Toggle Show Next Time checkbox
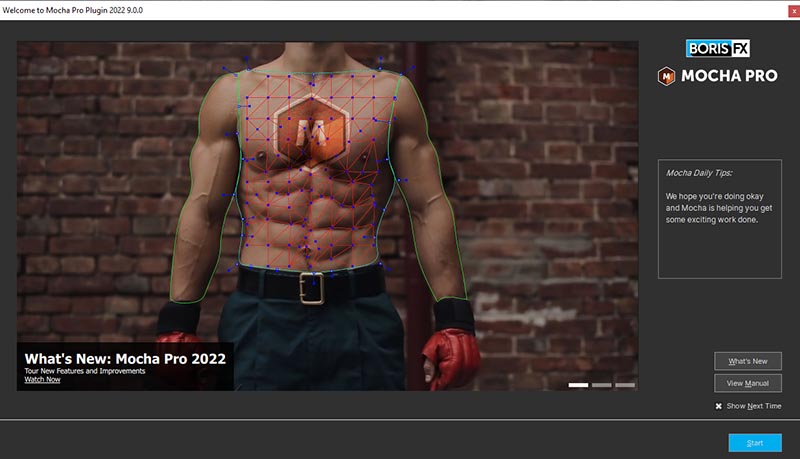This screenshot has width=800, height=459. 718,406
